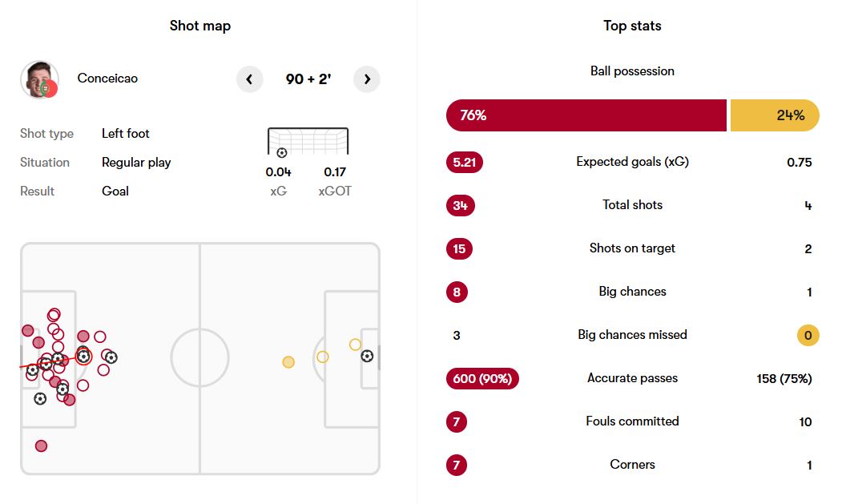This screenshot has width=846, height=504.
Task: Click the Top stats heading
Action: pyautogui.click(x=632, y=26)
